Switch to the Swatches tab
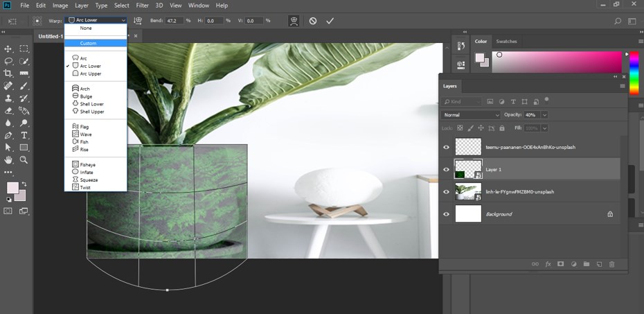The width and height of the screenshot is (644, 314). (x=506, y=42)
